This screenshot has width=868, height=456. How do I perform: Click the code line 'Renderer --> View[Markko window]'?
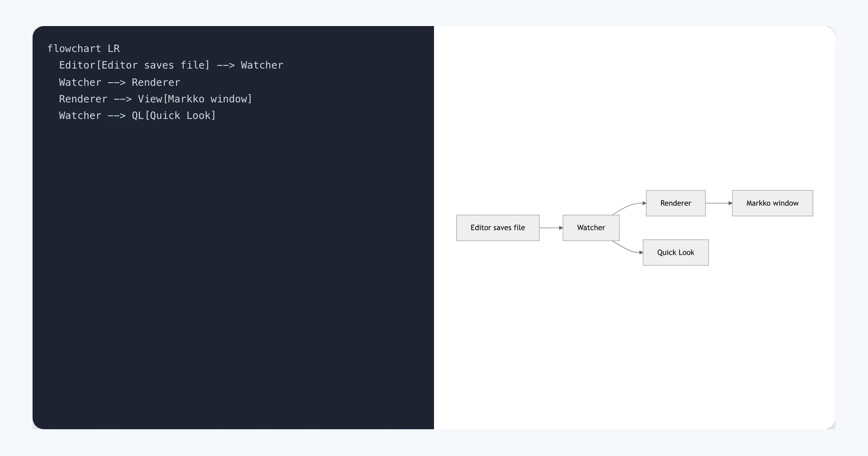pos(156,99)
